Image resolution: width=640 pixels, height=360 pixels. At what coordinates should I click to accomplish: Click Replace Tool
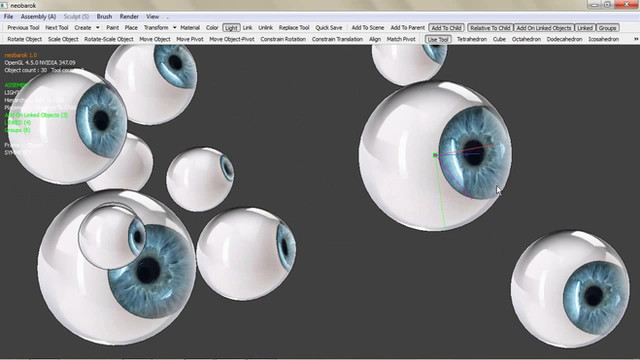[294, 28]
